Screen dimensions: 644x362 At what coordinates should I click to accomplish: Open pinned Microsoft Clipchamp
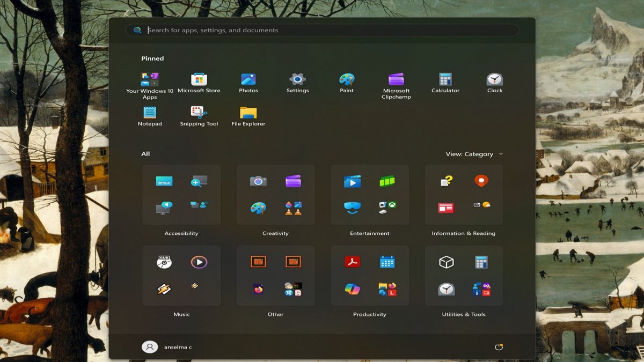(396, 85)
